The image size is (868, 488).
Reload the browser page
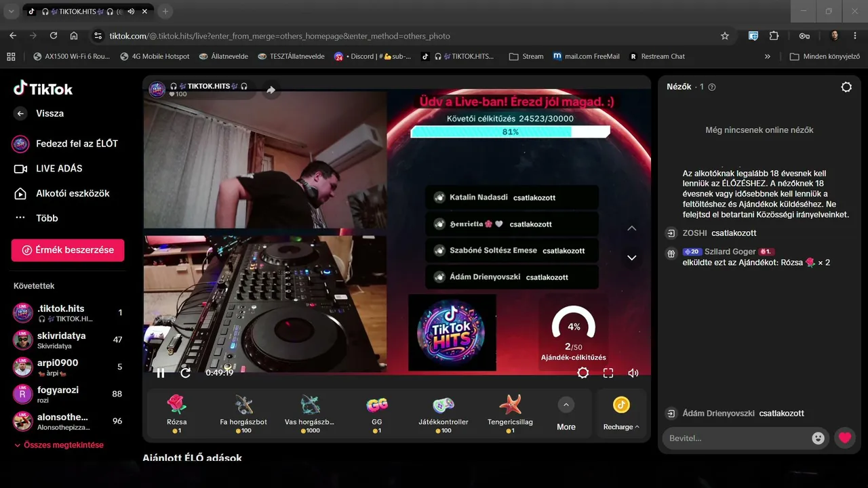coord(54,36)
